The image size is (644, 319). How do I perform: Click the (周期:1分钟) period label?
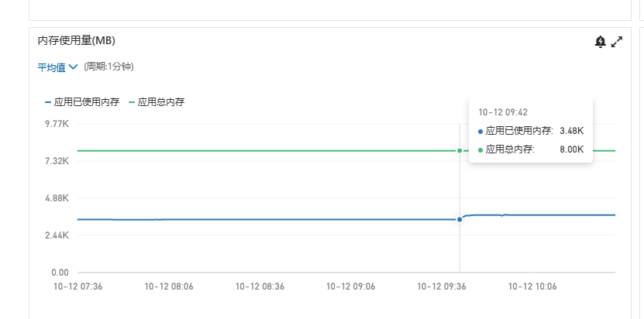(x=108, y=67)
